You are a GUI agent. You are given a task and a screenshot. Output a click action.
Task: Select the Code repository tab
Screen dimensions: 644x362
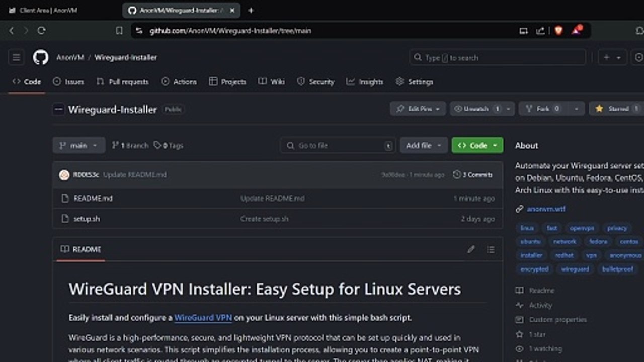27,82
